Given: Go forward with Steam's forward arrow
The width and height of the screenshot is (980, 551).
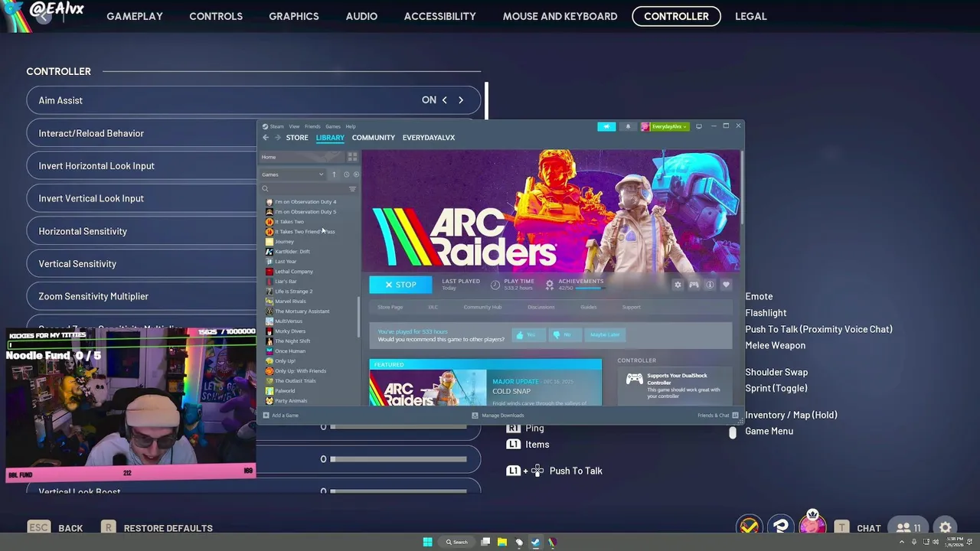Looking at the screenshot, I should [x=277, y=138].
